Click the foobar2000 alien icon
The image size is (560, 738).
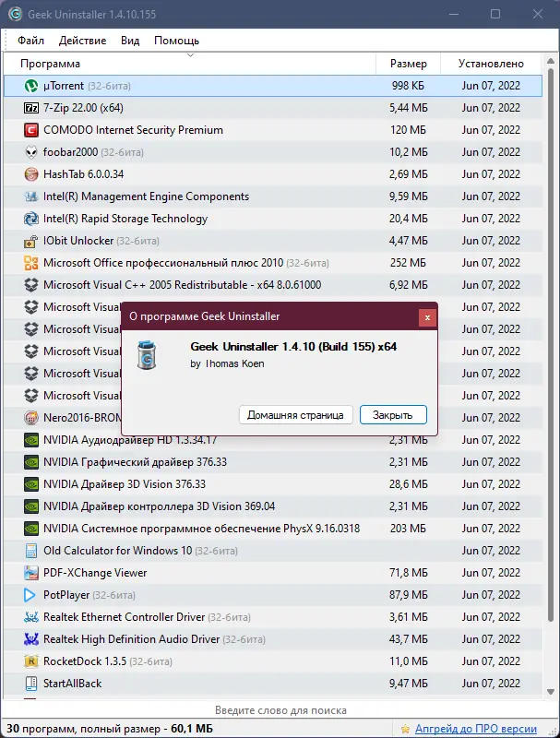31,152
